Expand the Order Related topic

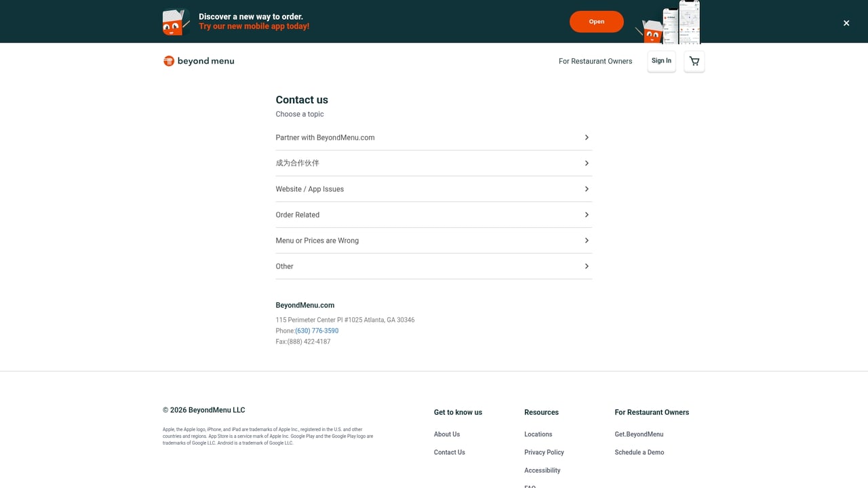(x=434, y=214)
